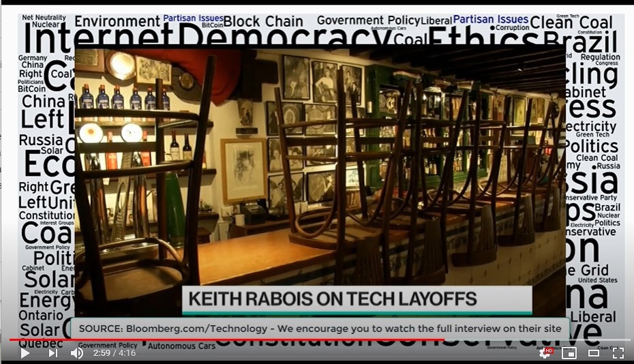Enter full screen mode

coord(618,353)
